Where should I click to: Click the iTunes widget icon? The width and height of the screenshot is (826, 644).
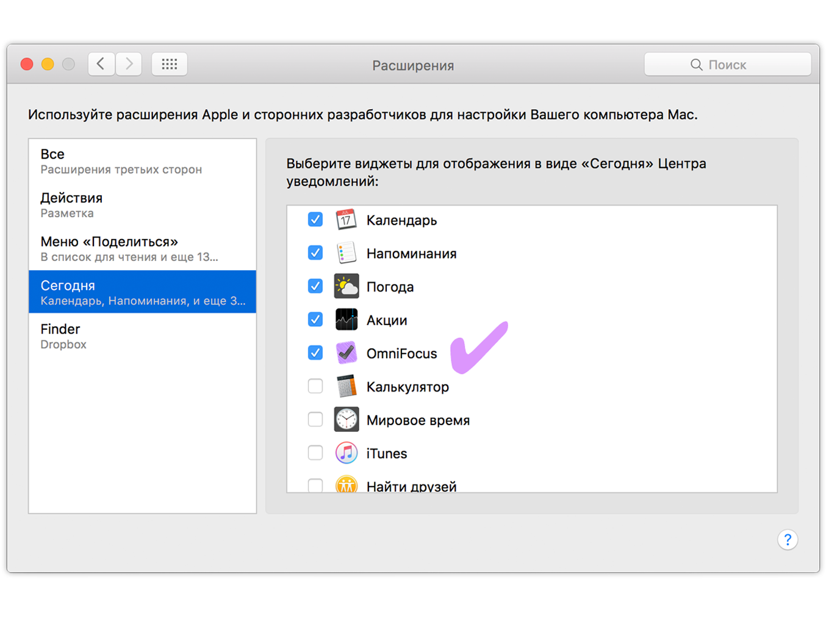click(x=346, y=453)
